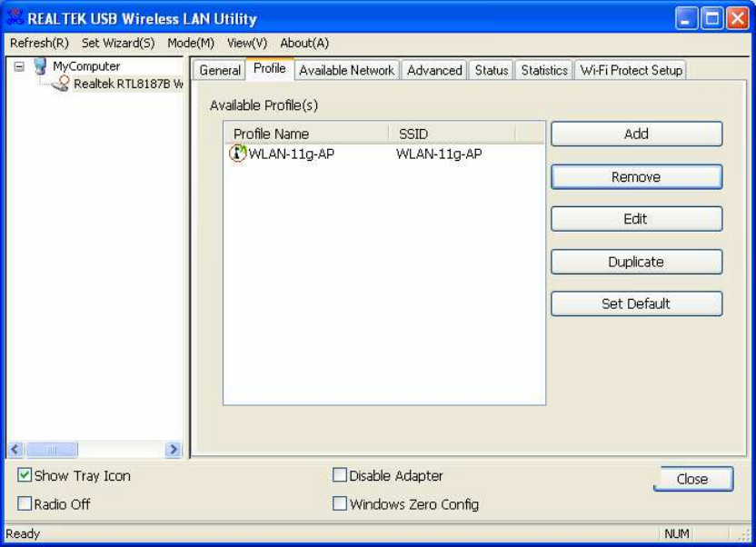
Task: Check the Disable Adapter option
Action: pos(340,475)
